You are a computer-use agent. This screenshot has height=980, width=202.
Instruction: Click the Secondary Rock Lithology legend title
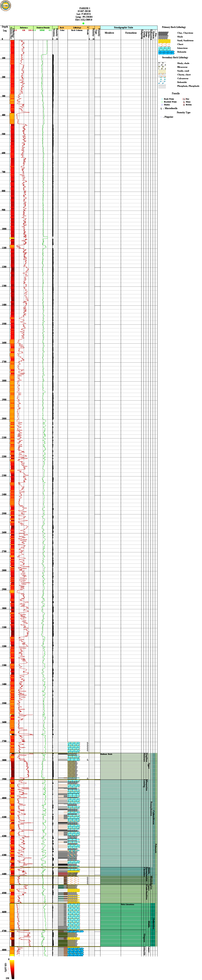tap(175, 57)
